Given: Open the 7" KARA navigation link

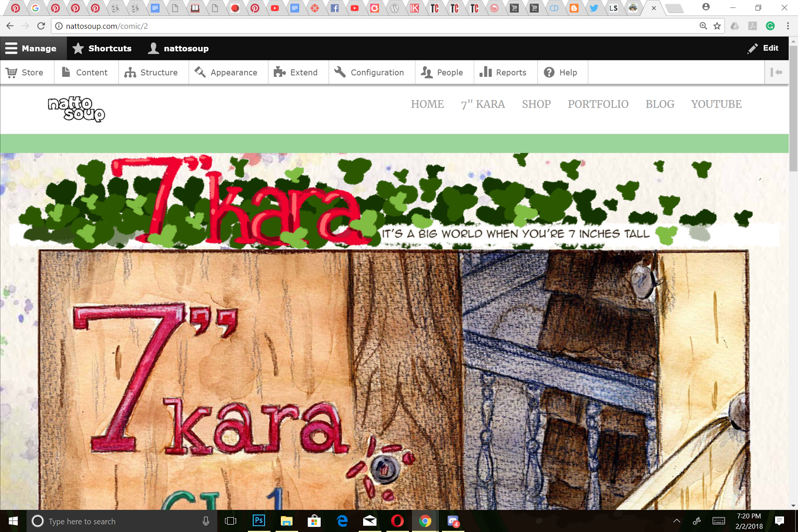Looking at the screenshot, I should tap(483, 104).
